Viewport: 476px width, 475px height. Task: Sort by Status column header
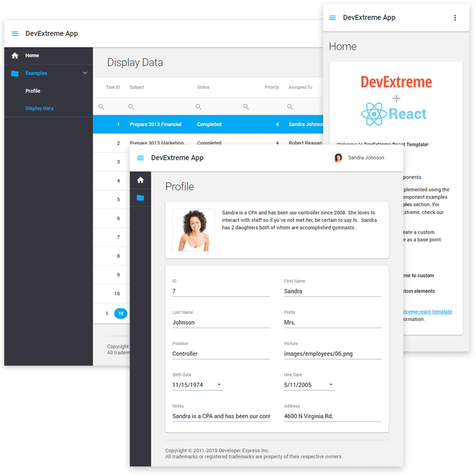tap(203, 87)
